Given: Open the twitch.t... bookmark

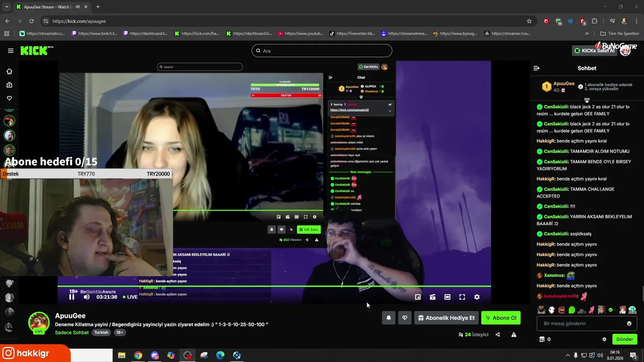Looking at the screenshot, I should (95, 34).
